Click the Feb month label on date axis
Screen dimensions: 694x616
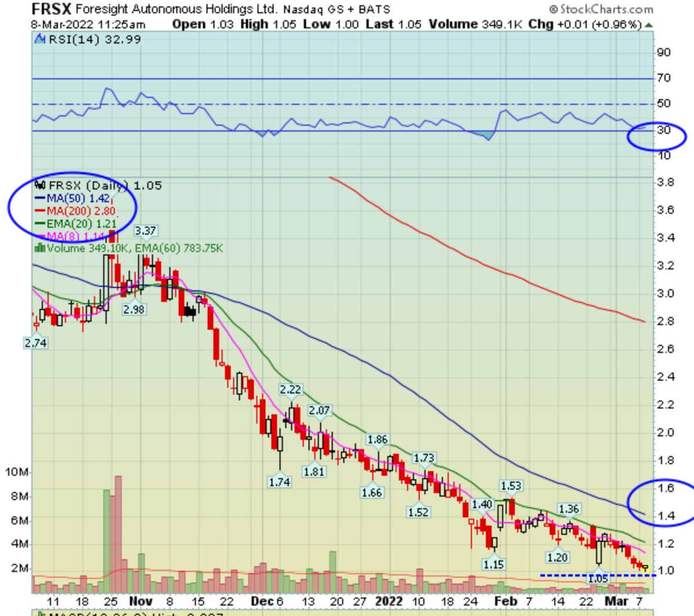click(x=506, y=602)
